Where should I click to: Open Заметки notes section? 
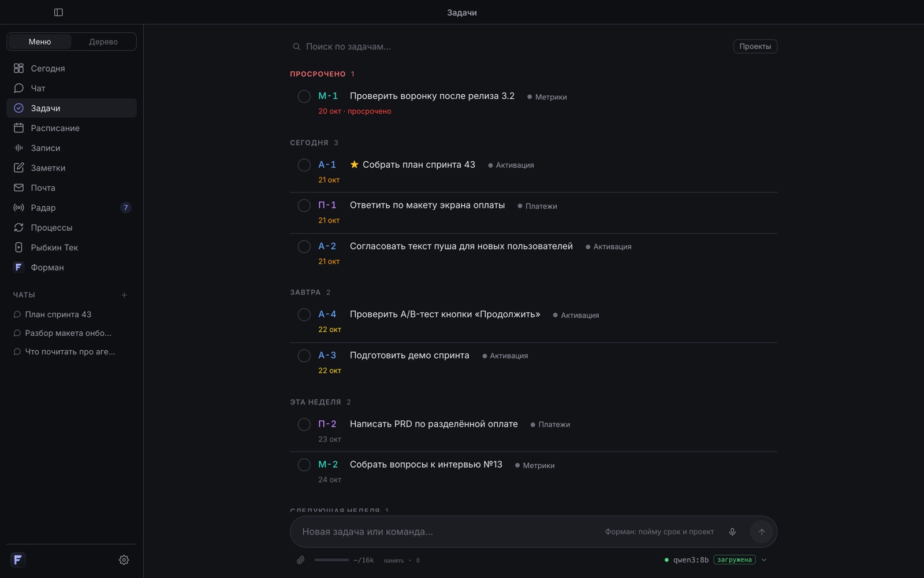72,168
